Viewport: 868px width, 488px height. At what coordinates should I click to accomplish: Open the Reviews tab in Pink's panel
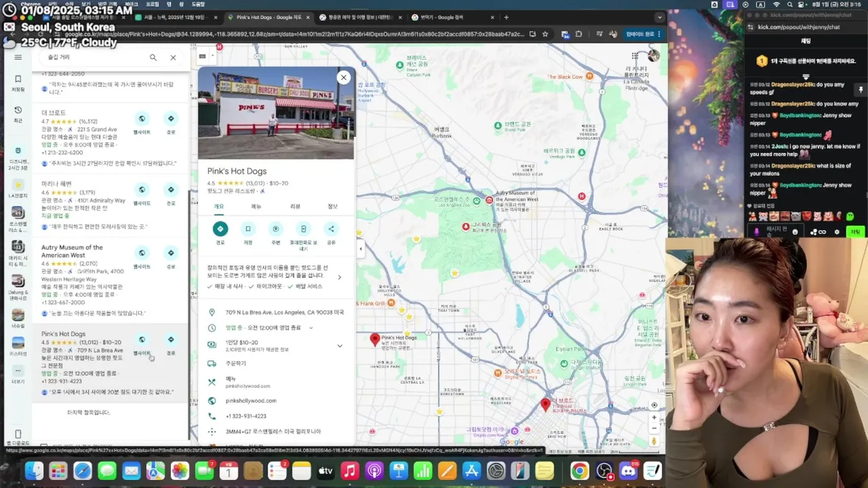click(x=295, y=207)
